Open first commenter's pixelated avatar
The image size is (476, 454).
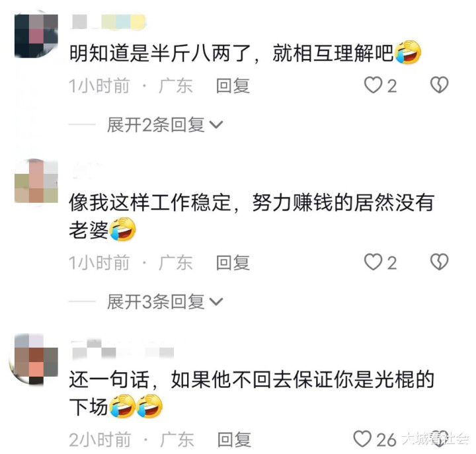pos(36,36)
